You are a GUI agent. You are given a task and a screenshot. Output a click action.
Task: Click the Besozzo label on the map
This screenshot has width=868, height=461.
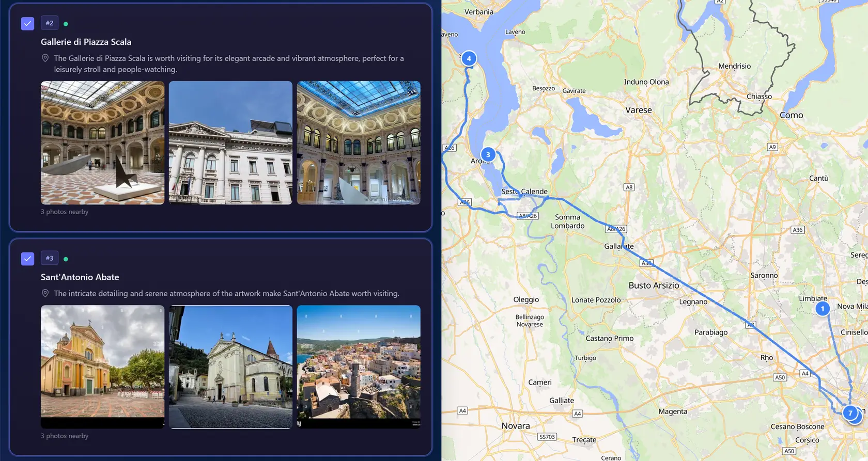(x=544, y=88)
